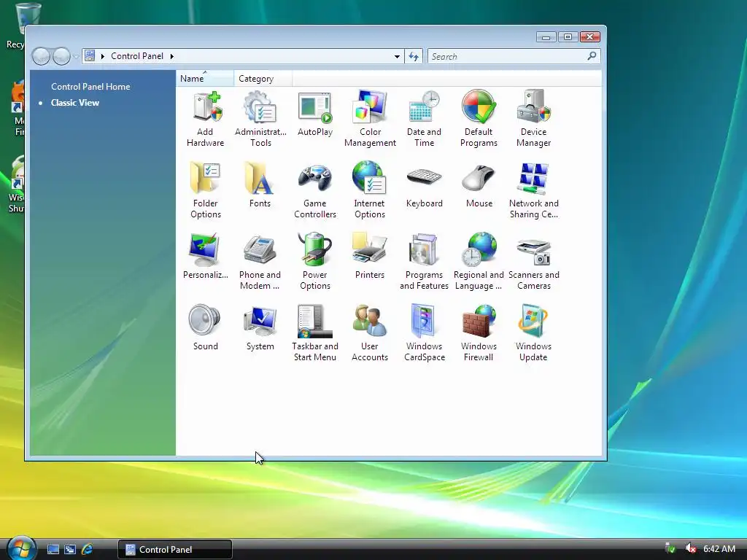Image resolution: width=747 pixels, height=560 pixels.
Task: Click the Control Panel breadcrumb text
Action: click(137, 56)
